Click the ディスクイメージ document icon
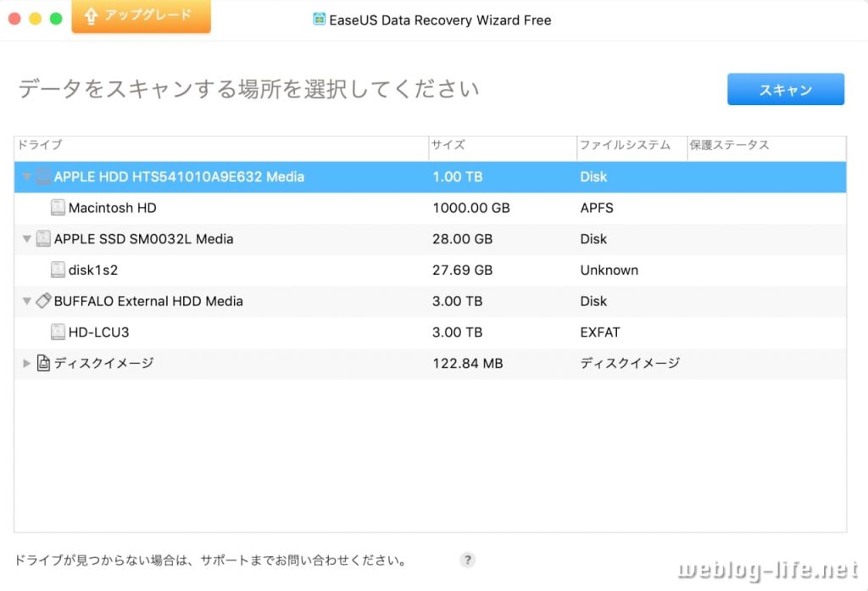The height and width of the screenshot is (591, 868). click(x=43, y=363)
